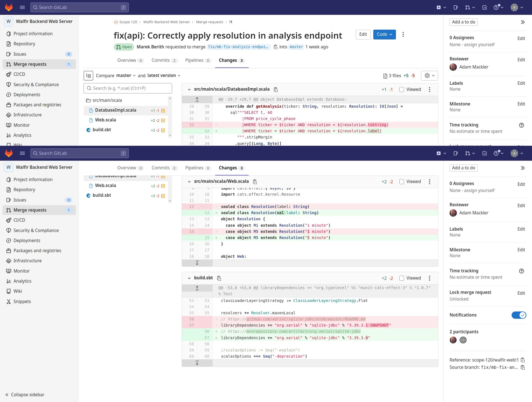Screen dimensions: 532x402
Task: Copy file path of src/main/scala/Web.scala
Action: (255, 182)
